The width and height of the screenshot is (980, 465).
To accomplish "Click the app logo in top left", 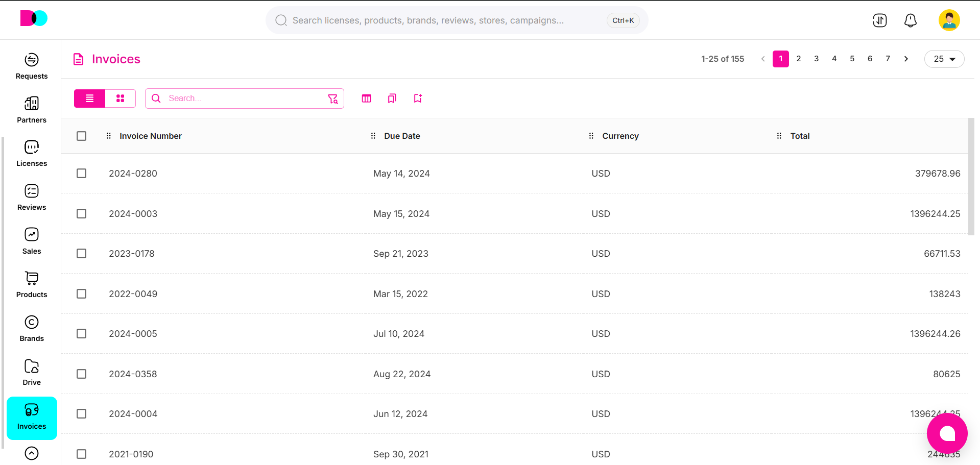I will click(x=34, y=18).
